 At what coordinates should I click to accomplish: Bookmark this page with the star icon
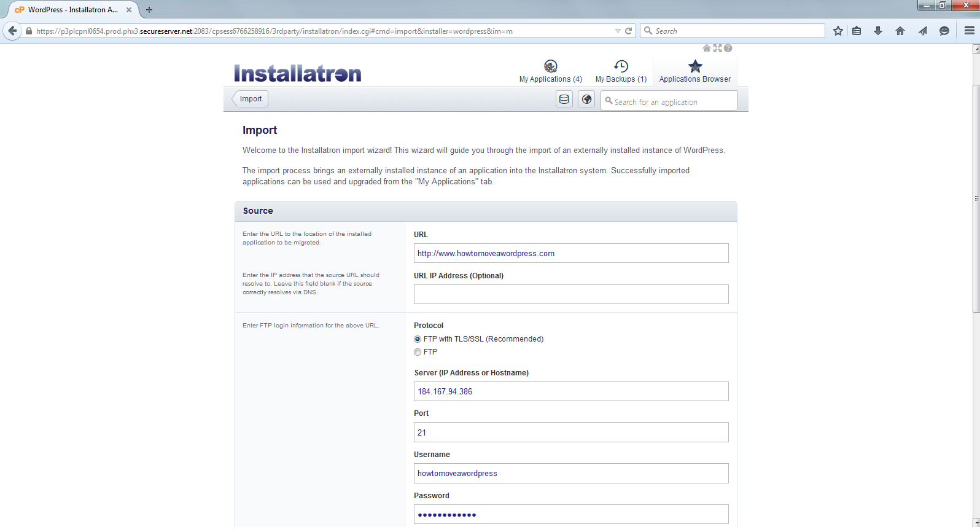(838, 31)
